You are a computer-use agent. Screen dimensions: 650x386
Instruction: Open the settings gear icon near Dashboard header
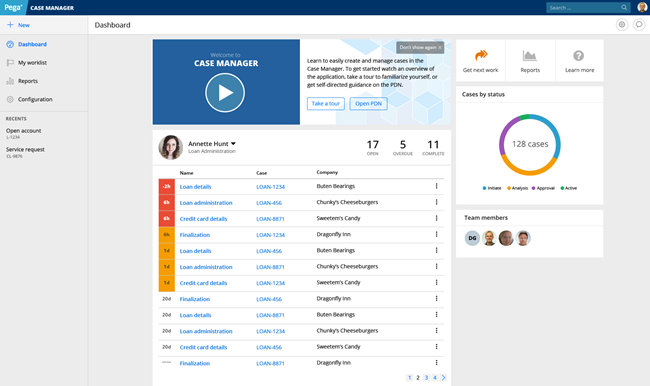pyautogui.click(x=622, y=25)
